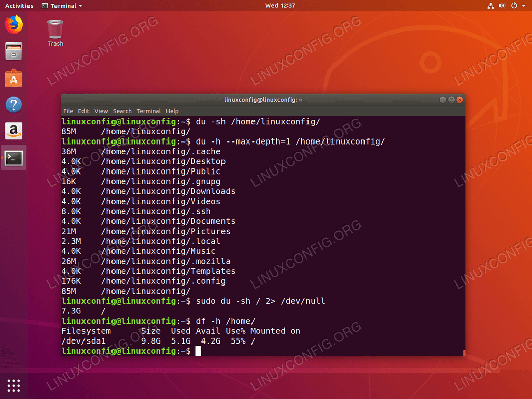532x399 pixels.
Task: Maximize the terminal window
Action: click(451, 99)
